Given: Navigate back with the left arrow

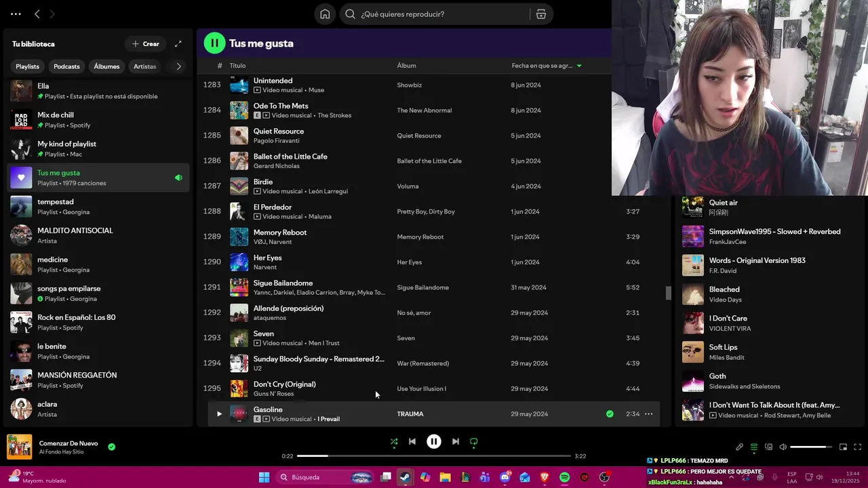Looking at the screenshot, I should [x=37, y=14].
